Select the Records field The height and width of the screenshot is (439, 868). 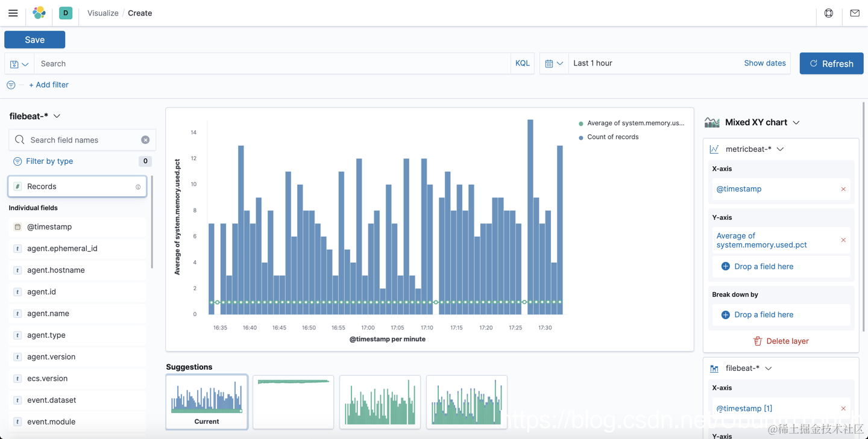point(77,187)
